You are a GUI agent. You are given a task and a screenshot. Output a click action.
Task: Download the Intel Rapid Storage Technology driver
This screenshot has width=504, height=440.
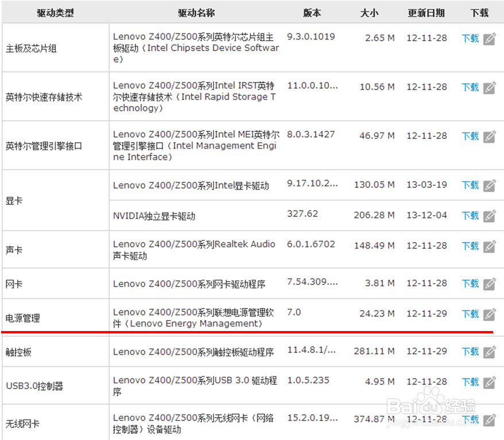coord(470,87)
